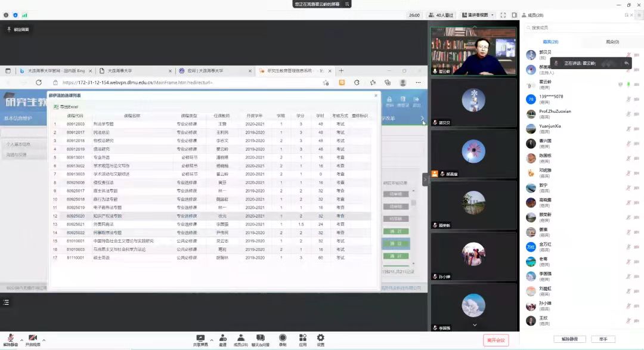The width and height of the screenshot is (644, 350).
Task: Open the 邀请 invite icon
Action: click(222, 338)
